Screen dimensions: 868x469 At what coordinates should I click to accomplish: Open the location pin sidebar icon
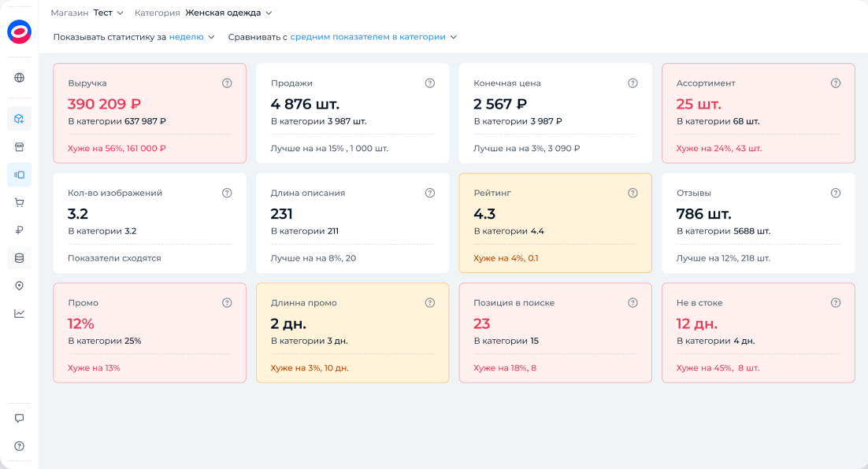(19, 286)
